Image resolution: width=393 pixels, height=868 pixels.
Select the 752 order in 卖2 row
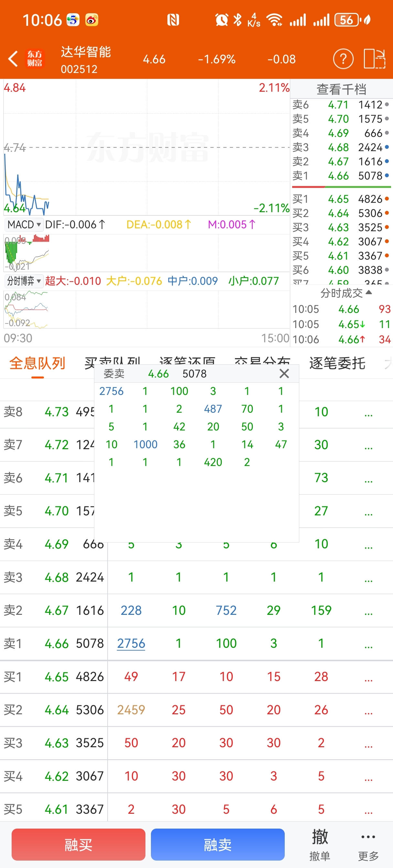[226, 610]
